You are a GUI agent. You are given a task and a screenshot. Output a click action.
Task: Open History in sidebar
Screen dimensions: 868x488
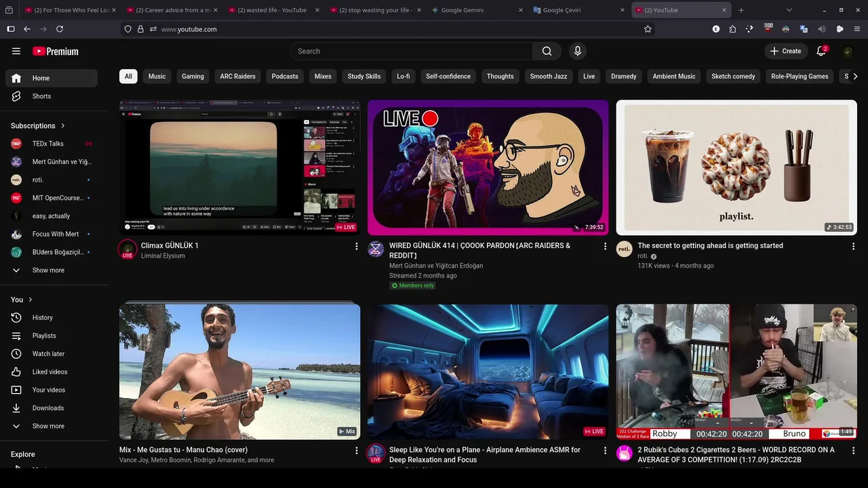point(52,317)
